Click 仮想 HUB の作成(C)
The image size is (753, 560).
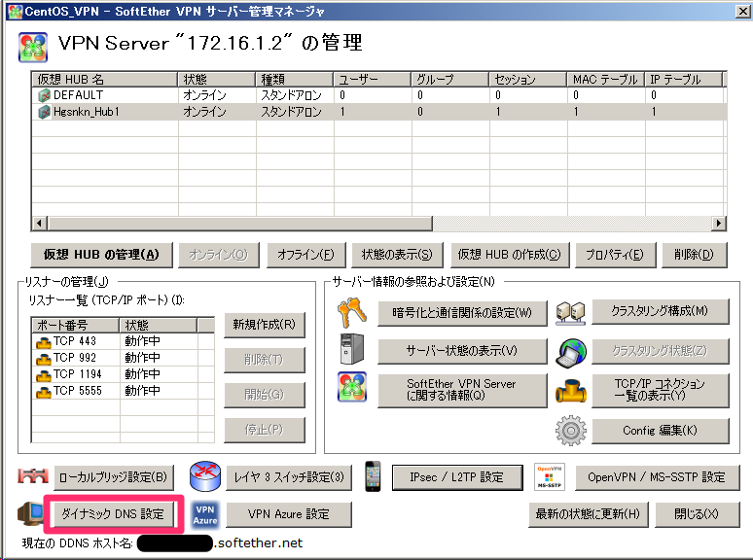click(510, 255)
